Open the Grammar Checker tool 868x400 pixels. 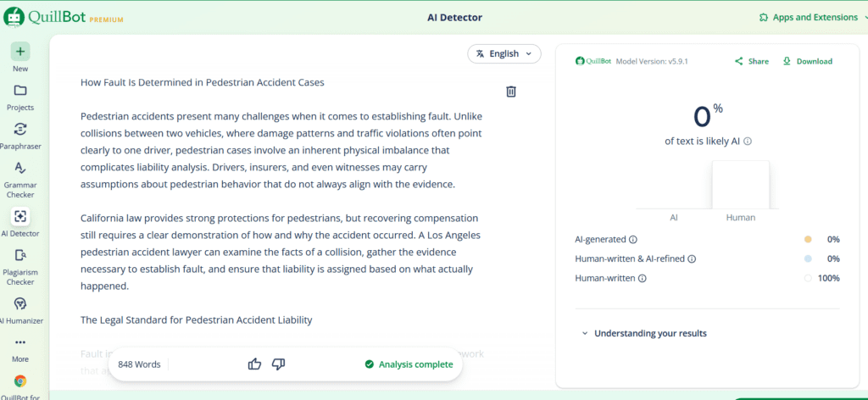pos(20,168)
